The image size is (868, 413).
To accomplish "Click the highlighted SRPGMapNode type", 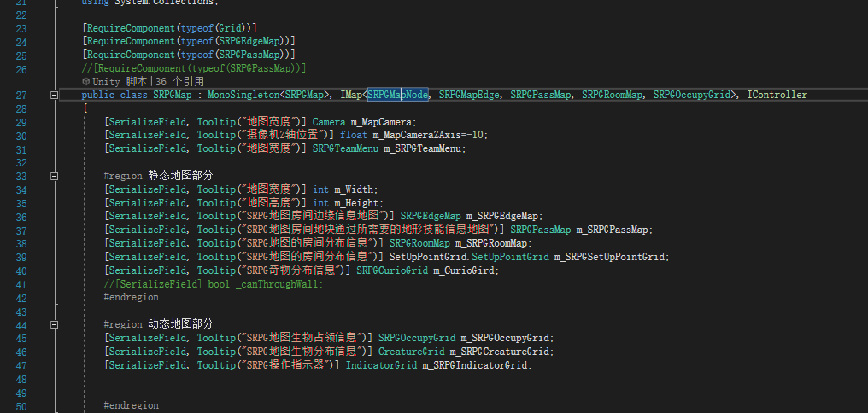I will point(397,95).
